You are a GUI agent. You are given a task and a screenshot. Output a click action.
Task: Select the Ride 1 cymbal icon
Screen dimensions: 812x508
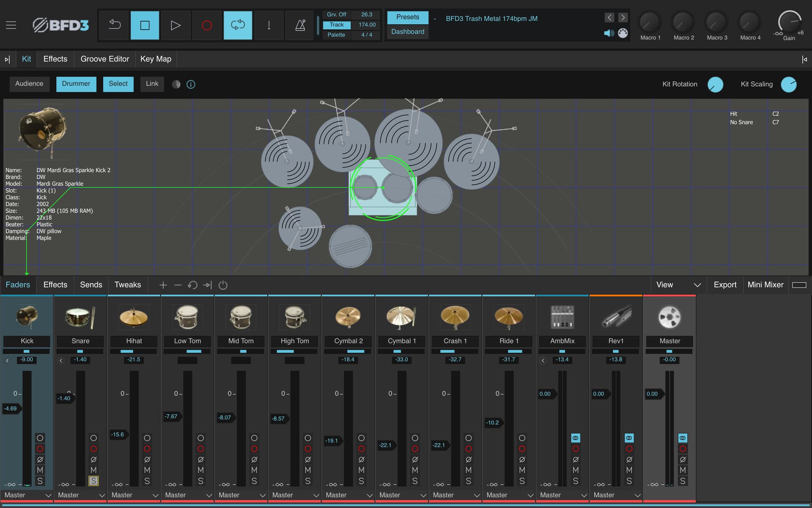pyautogui.click(x=509, y=317)
